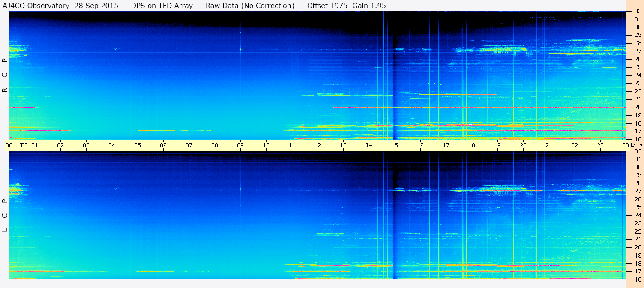Click the 16 MHz label on LCP scale
The image size is (644, 288).
638,279
